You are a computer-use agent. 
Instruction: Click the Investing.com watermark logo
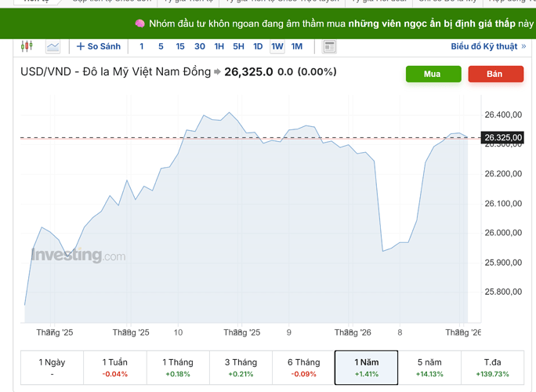[x=78, y=255]
